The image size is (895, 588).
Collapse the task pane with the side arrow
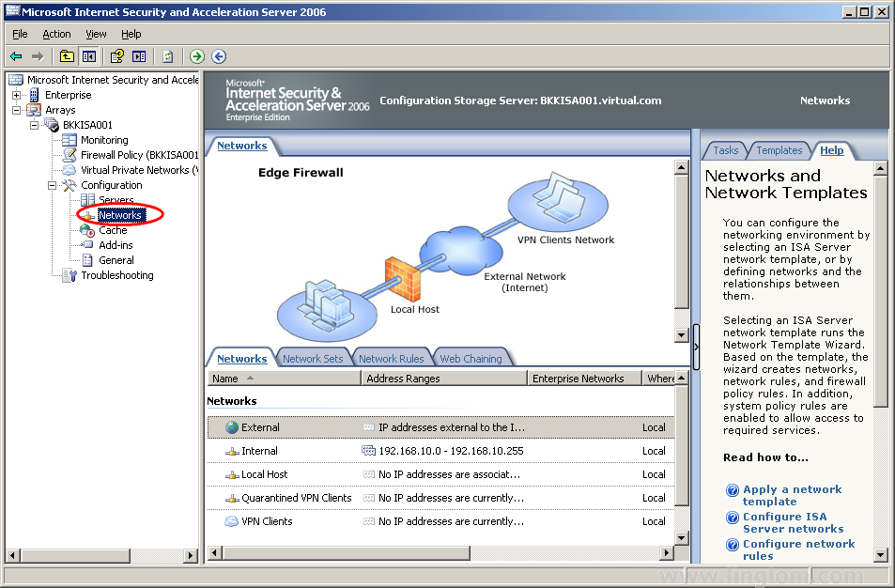[x=696, y=347]
